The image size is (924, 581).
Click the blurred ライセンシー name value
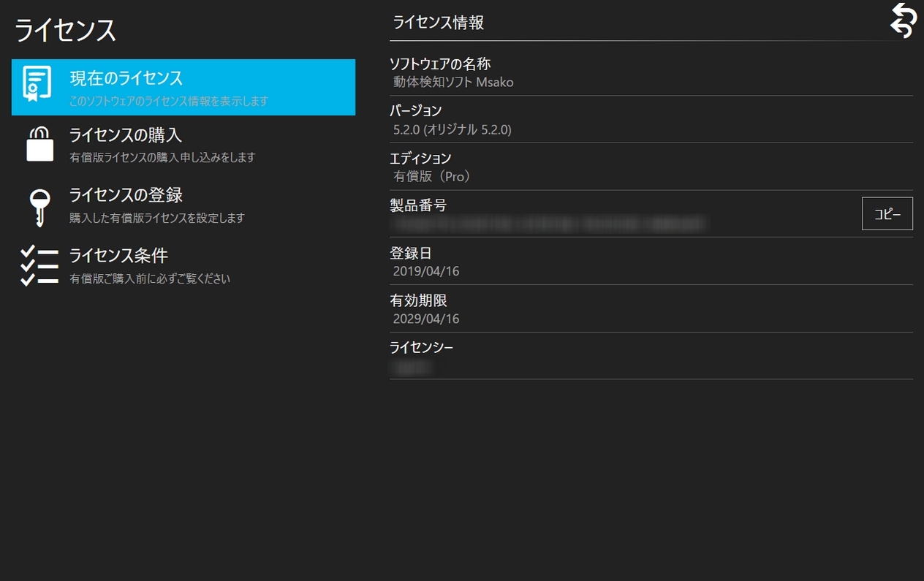coord(412,367)
